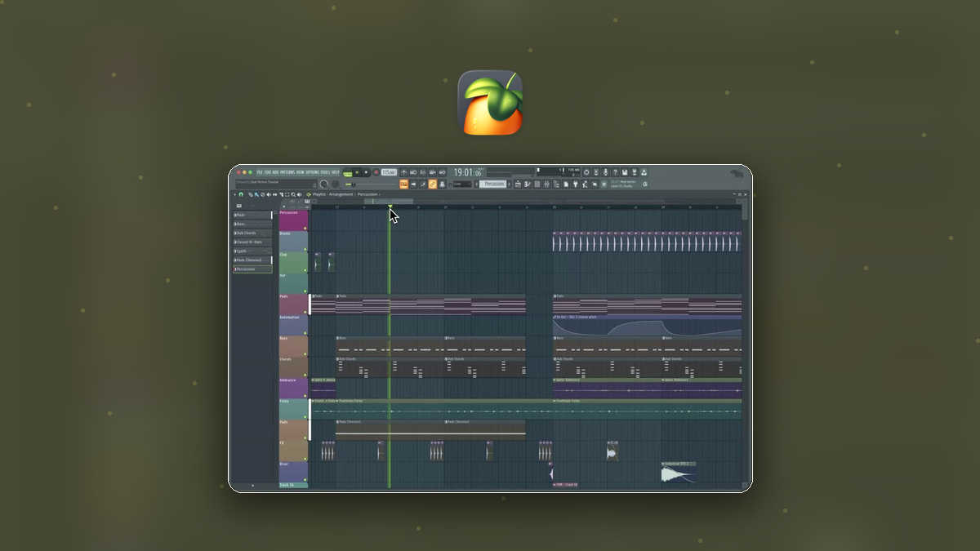Viewport: 980px width, 551px height.
Task: Toggle typing keyboard to piano icon
Action: 404,184
